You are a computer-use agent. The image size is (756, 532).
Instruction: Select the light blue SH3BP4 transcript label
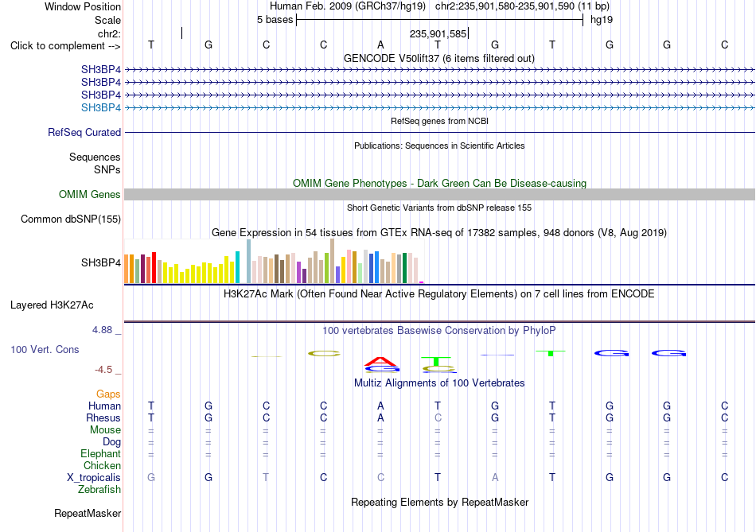coord(101,107)
